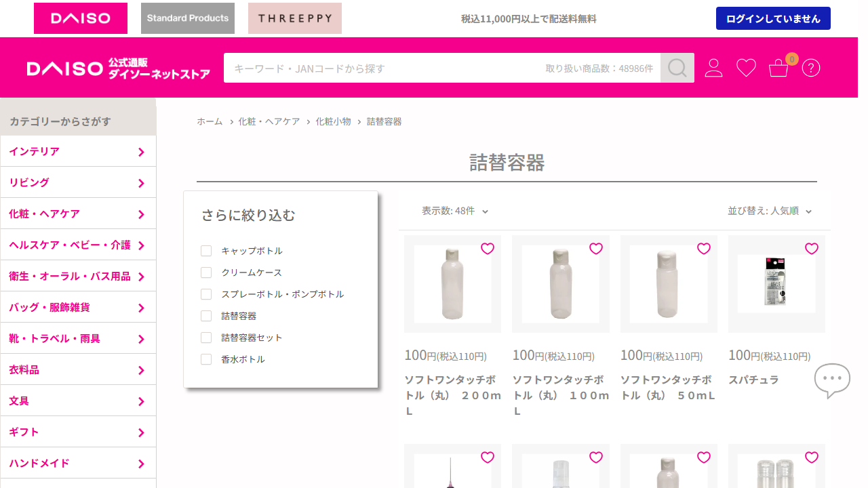Image resolution: width=868 pixels, height=488 pixels.
Task: Open the 表示数: 48件 dropdown
Action: click(x=455, y=211)
